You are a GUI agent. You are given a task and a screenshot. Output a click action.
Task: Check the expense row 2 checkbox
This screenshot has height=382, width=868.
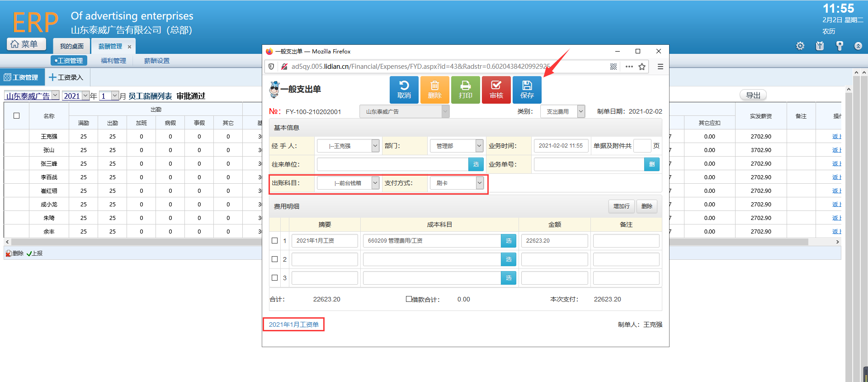[274, 259]
